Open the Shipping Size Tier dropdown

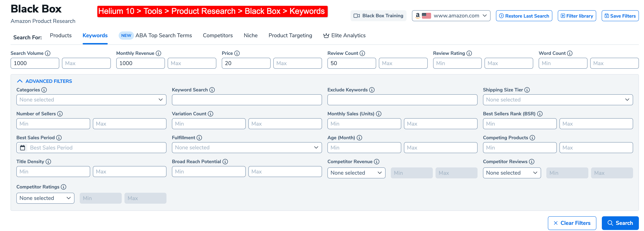coord(558,100)
